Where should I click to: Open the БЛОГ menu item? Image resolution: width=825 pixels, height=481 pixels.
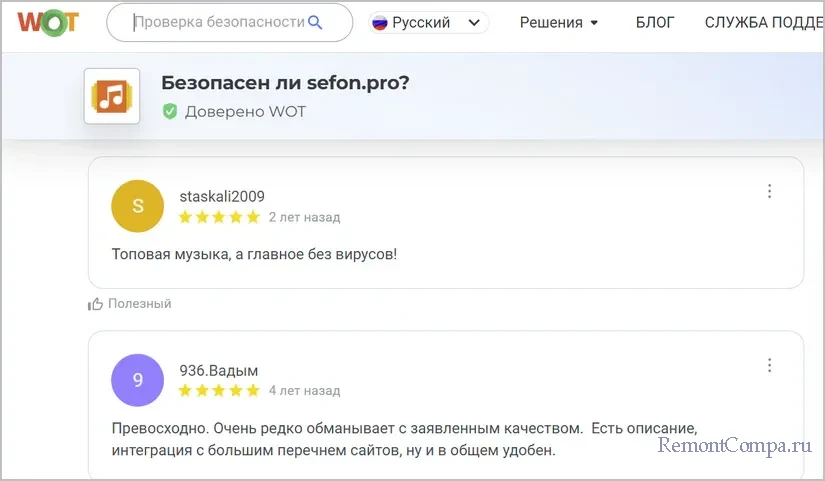click(655, 22)
